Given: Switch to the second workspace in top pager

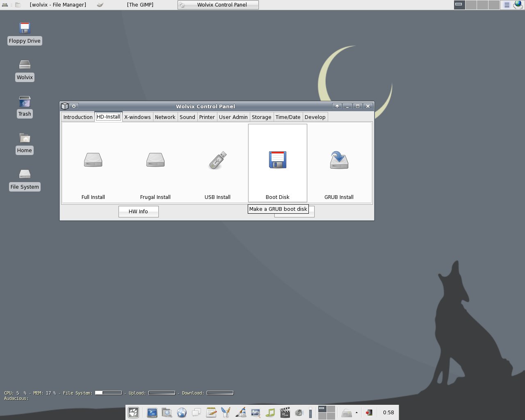Looking at the screenshot, I should pyautogui.click(x=471, y=5).
